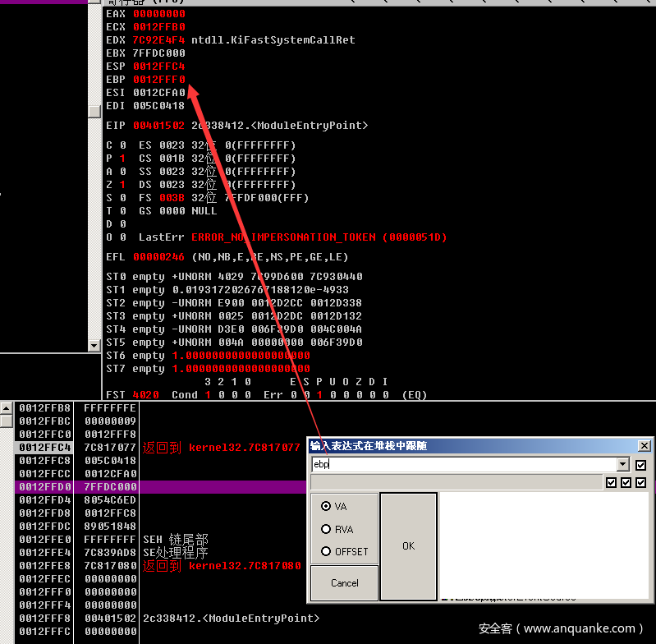Image resolution: width=656 pixels, height=644 pixels.
Task: Select the RVA radio option
Action: point(327,529)
